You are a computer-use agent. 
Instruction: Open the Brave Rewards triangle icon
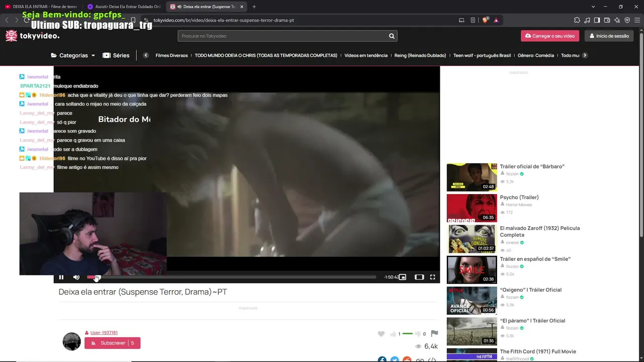496,20
